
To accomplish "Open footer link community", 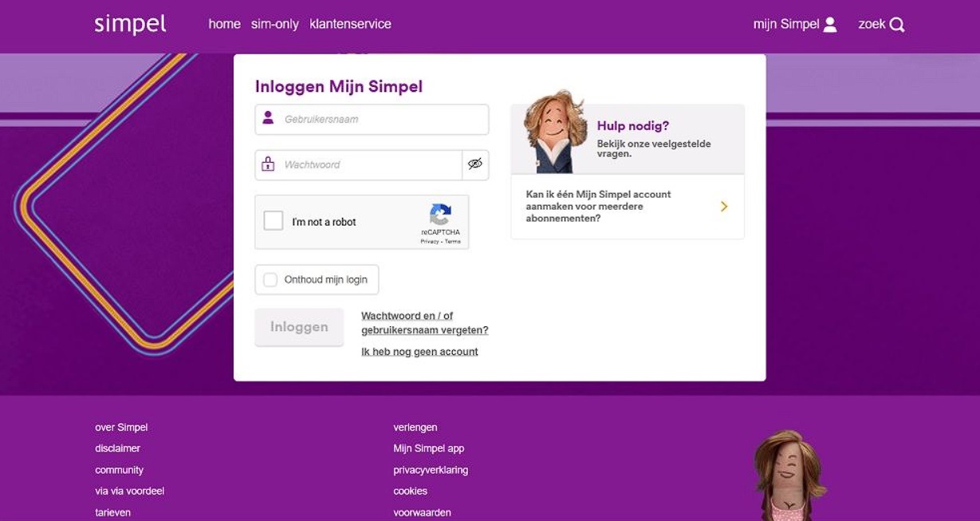I will pyautogui.click(x=119, y=470).
